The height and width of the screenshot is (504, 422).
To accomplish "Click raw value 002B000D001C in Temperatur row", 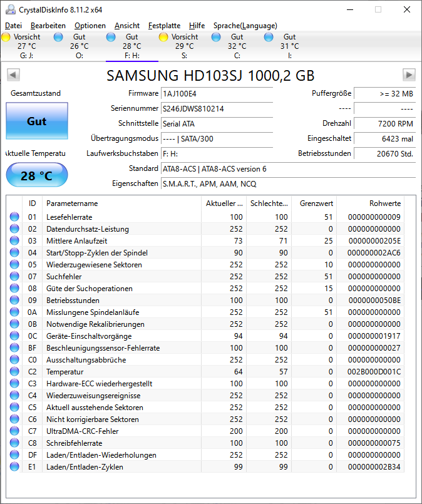I will (374, 371).
